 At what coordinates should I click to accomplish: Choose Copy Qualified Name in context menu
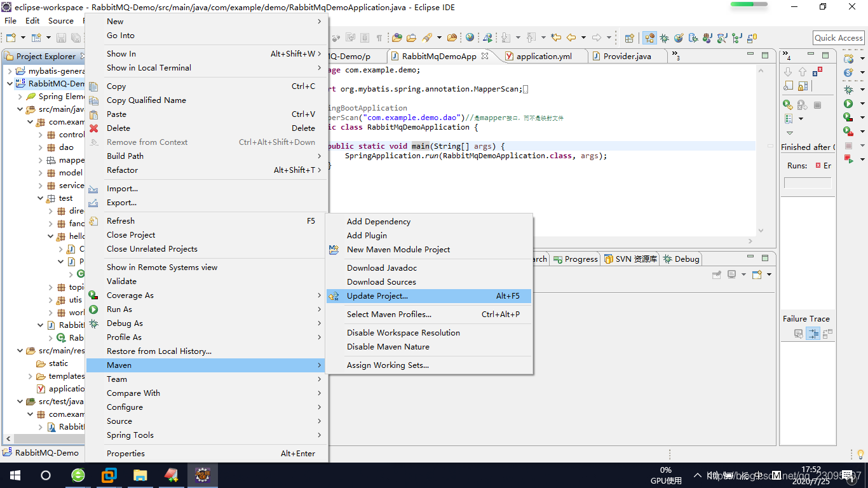(206, 100)
